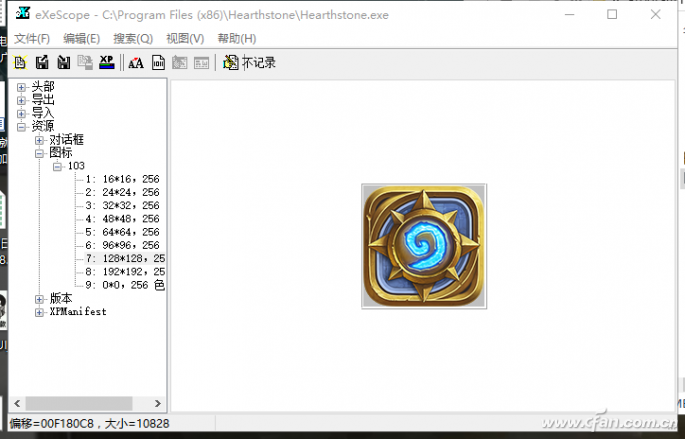Open the 帮助(H) menu
This screenshot has height=439, width=685.
[x=237, y=38]
